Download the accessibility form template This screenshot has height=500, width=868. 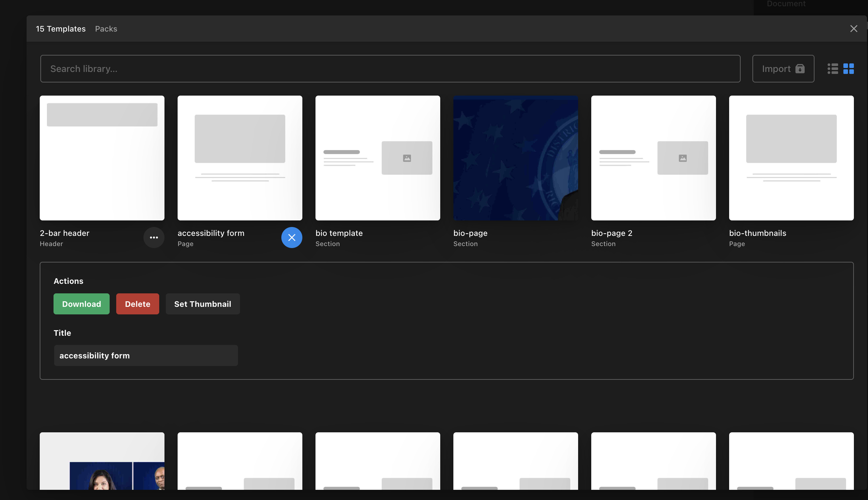tap(82, 304)
